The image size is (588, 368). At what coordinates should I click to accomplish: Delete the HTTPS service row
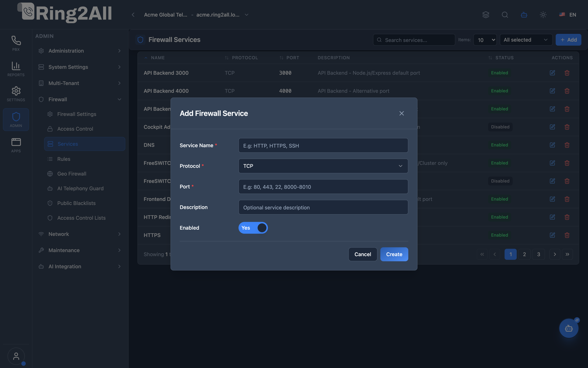click(567, 235)
